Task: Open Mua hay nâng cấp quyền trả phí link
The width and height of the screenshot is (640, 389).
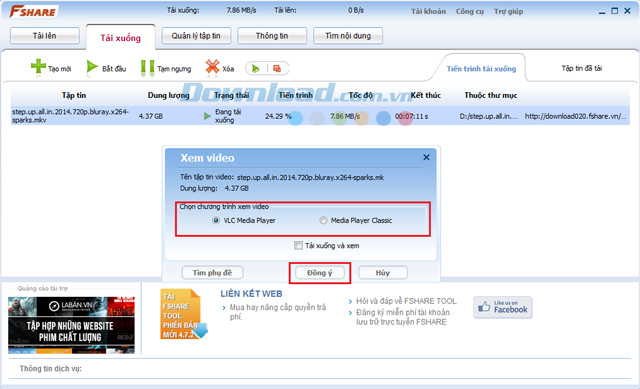Action: click(x=278, y=312)
